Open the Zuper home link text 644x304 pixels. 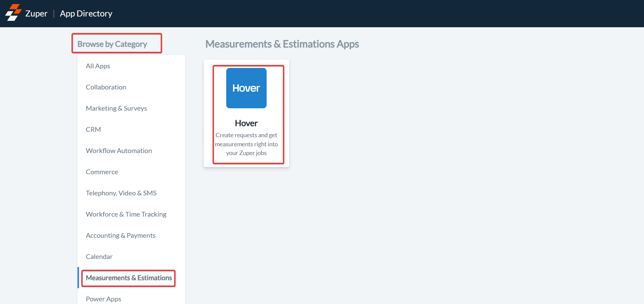(36, 13)
